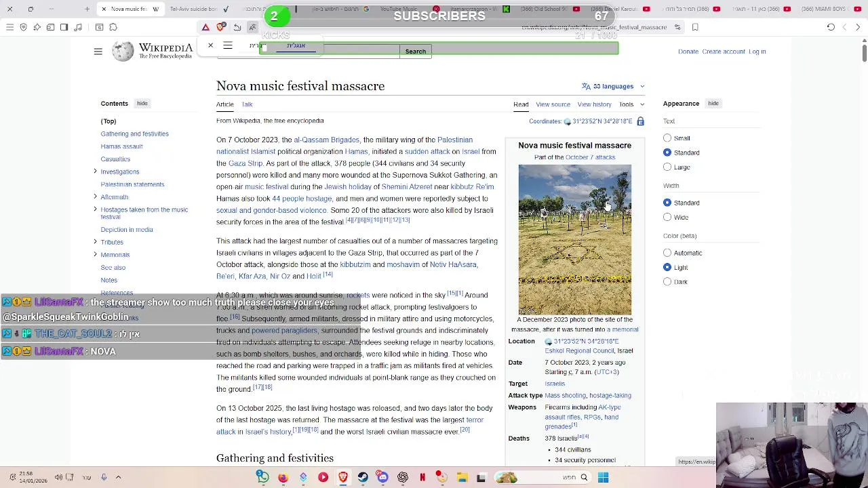The width and height of the screenshot is (868, 488).
Task: Click the Windows Start button
Action: click(x=603, y=477)
